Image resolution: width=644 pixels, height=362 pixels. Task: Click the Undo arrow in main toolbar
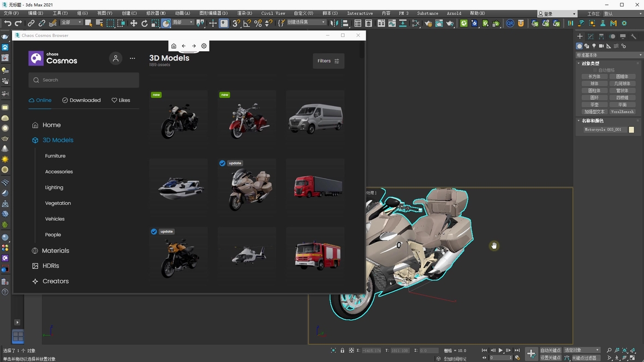click(8, 23)
